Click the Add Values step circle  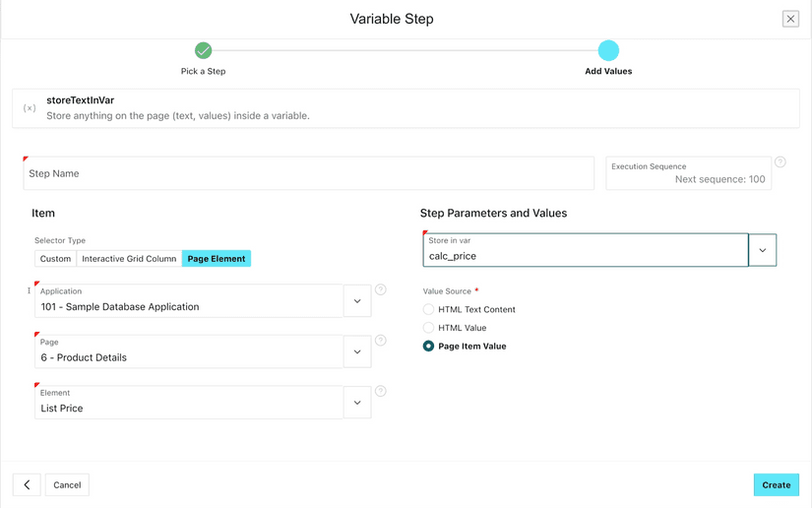pos(608,50)
